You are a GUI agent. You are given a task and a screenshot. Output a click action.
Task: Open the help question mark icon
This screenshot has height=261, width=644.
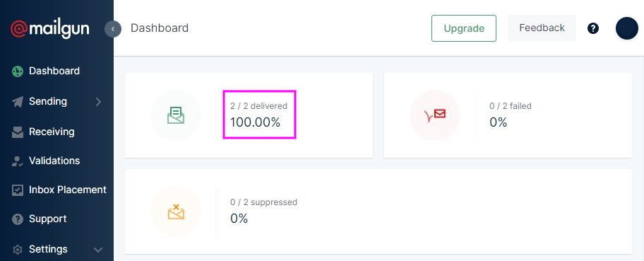tap(592, 28)
